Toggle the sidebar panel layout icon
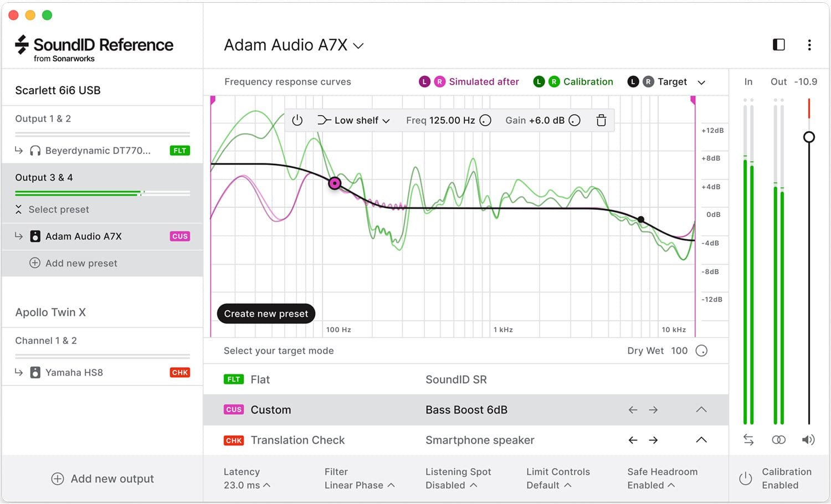This screenshot has height=504, width=831. [x=779, y=45]
